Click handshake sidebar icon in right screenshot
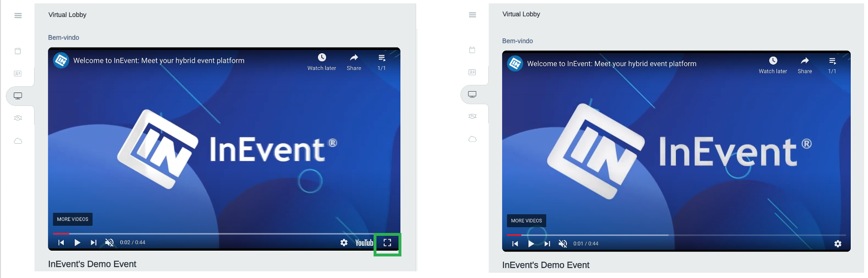Viewport: 868px width, 278px height. pos(472,116)
